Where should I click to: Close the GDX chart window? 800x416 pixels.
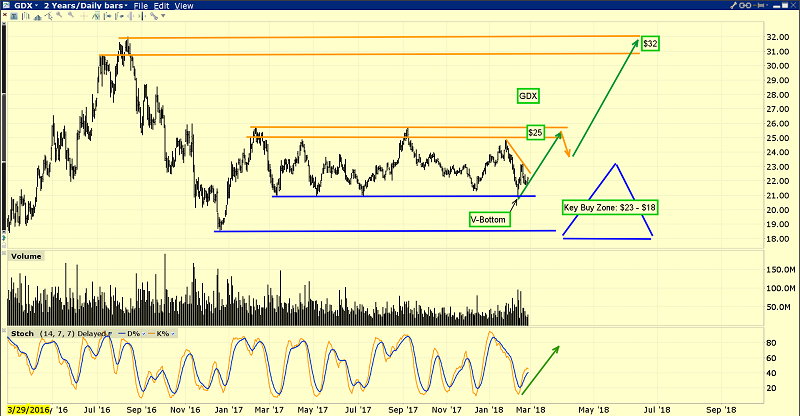pyautogui.click(x=793, y=5)
